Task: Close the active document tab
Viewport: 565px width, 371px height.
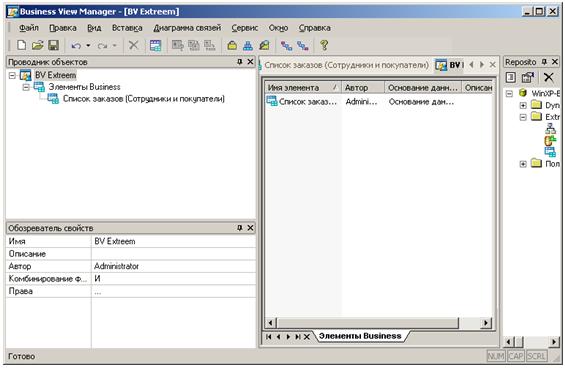Action: (x=493, y=65)
